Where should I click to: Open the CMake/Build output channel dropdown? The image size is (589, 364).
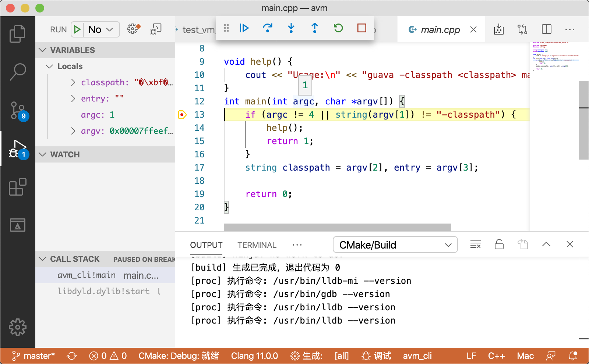click(x=395, y=245)
